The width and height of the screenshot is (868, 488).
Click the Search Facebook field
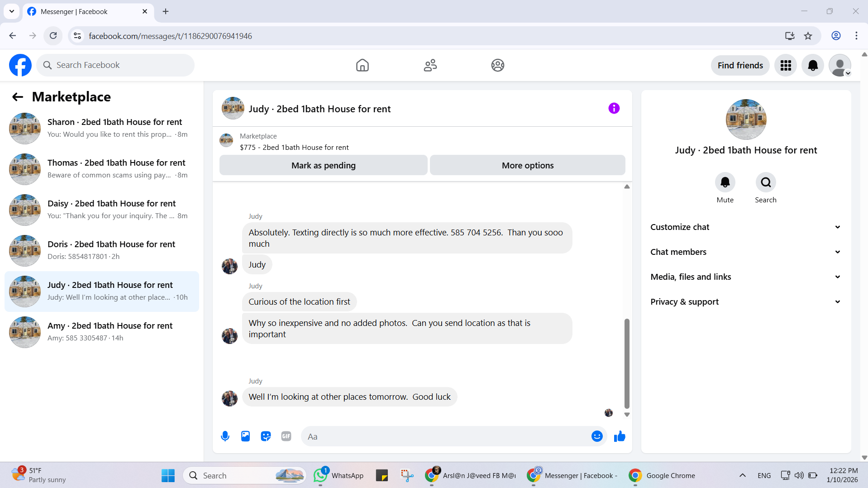pyautogui.click(x=115, y=65)
